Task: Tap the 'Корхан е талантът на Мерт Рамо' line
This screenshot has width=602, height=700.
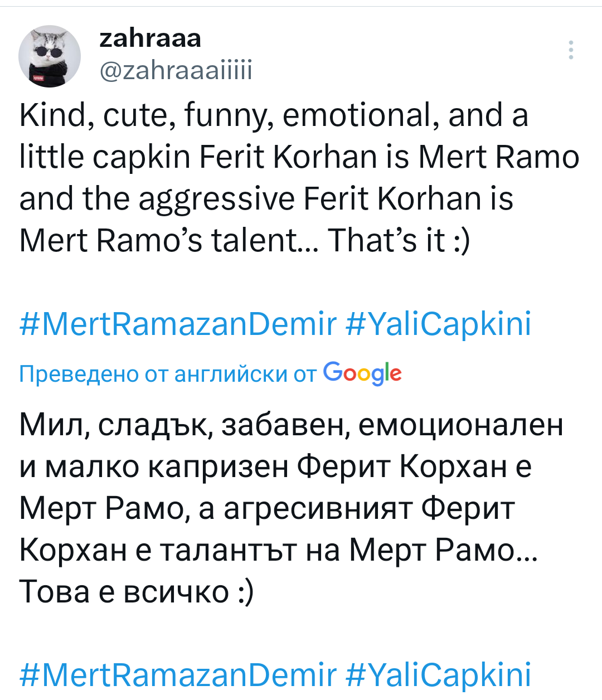Action: 278,550
